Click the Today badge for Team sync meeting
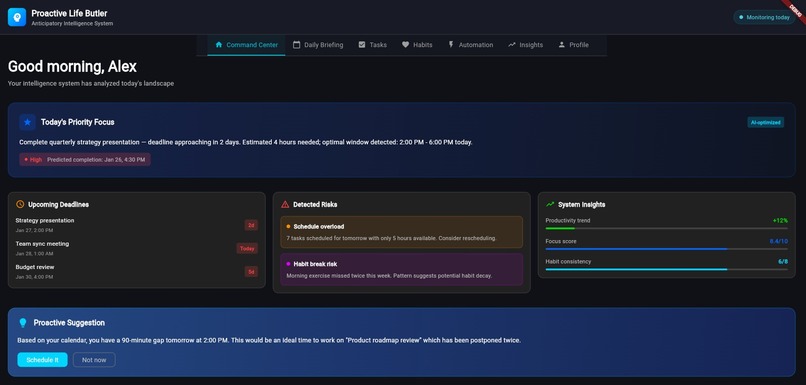Viewport: 806px width, 385px height. point(247,248)
